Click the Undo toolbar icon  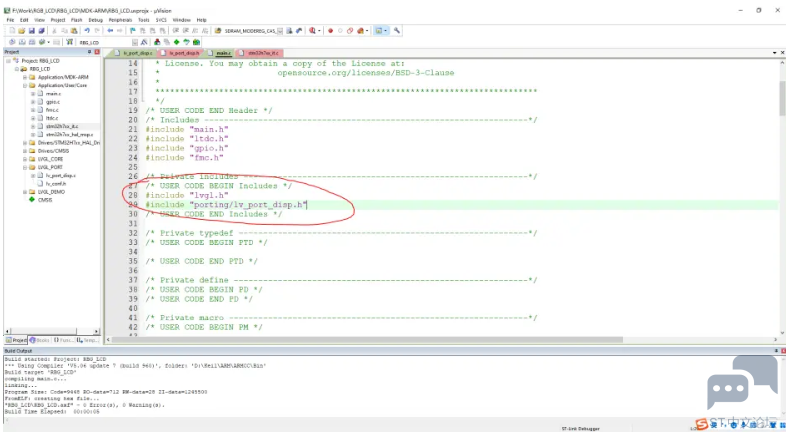pyautogui.click(x=87, y=31)
